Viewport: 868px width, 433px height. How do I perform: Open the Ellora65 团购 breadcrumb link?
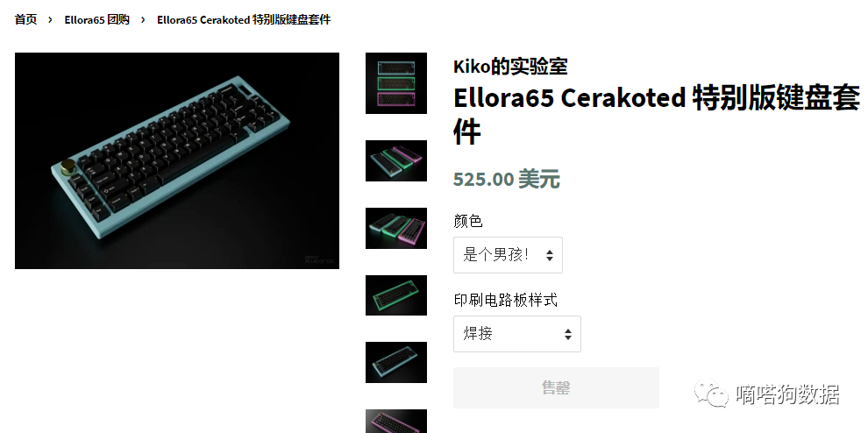(96, 20)
